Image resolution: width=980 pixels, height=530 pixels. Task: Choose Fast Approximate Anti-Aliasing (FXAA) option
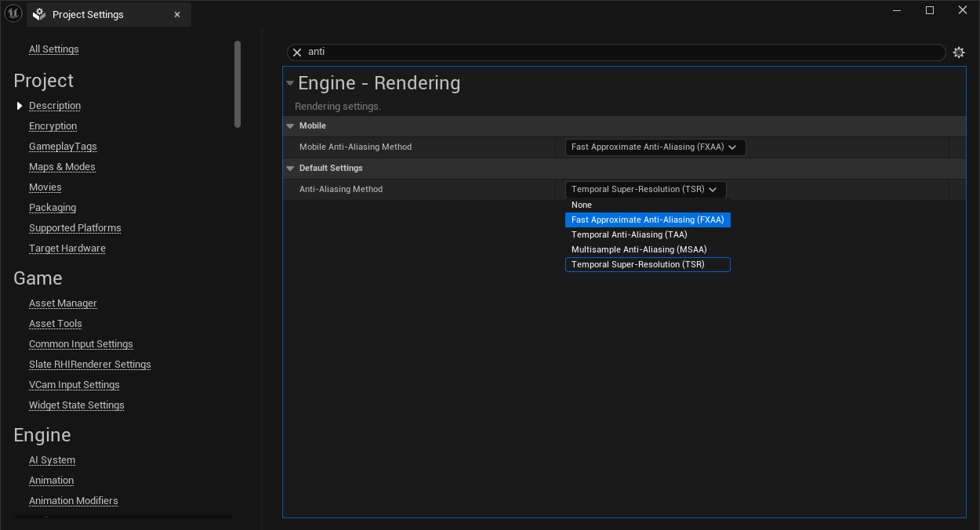tap(648, 220)
